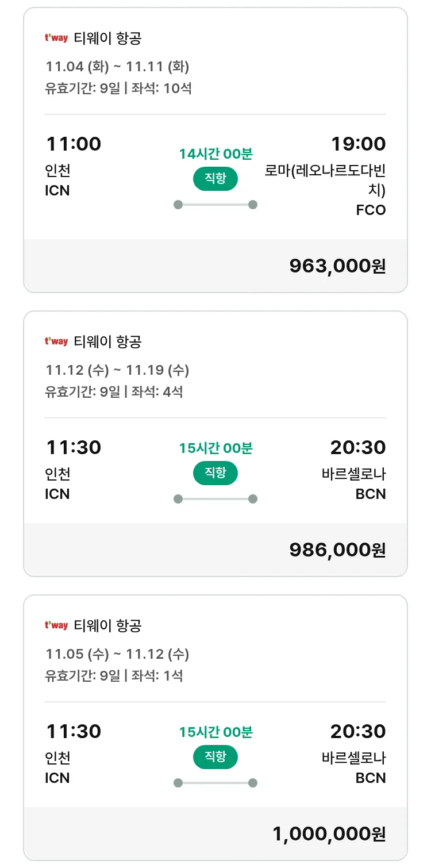431x868 pixels.
Task: Select the 986,000원 fare
Action: tap(337, 550)
